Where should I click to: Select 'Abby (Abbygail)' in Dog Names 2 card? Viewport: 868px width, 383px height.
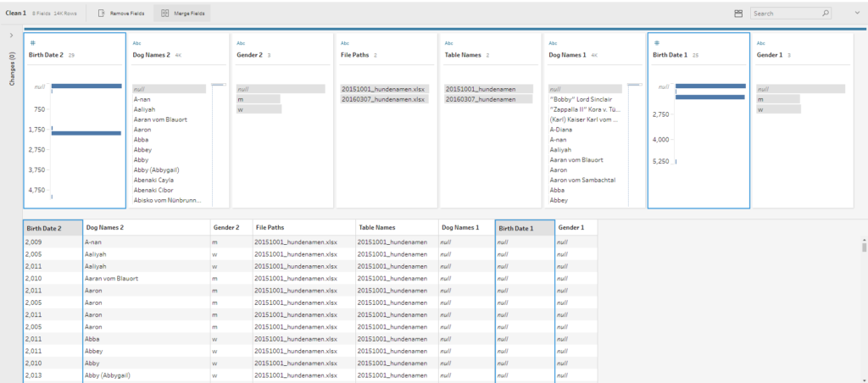(156, 170)
